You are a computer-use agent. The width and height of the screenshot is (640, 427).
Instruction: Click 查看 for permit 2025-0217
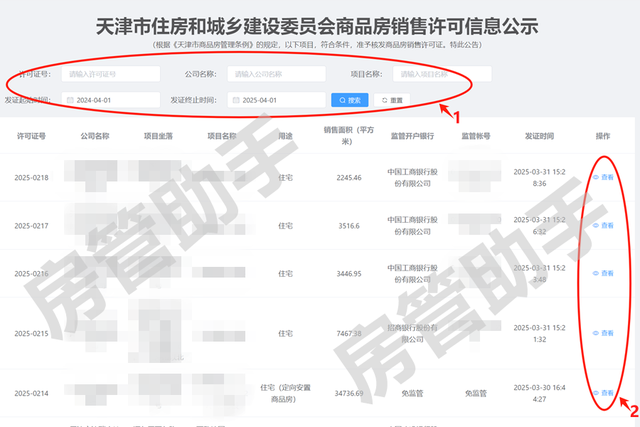point(603,225)
